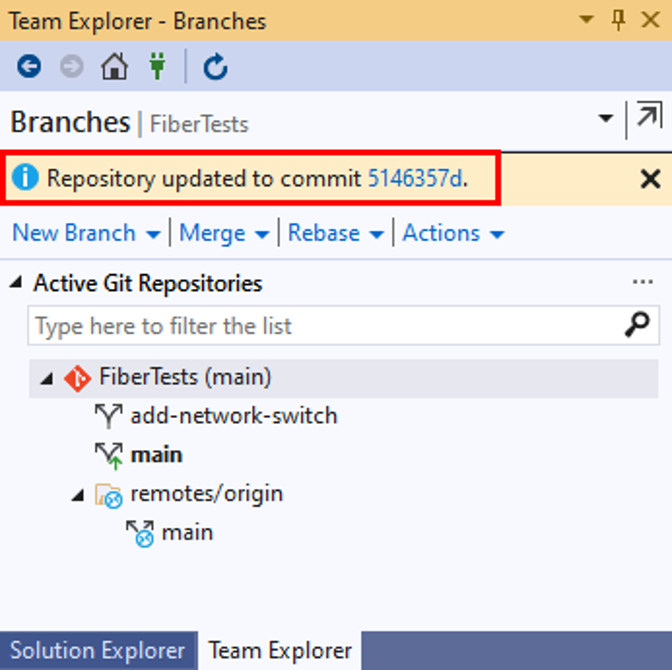
Task: Click the Back navigation arrow icon
Action: 29,66
